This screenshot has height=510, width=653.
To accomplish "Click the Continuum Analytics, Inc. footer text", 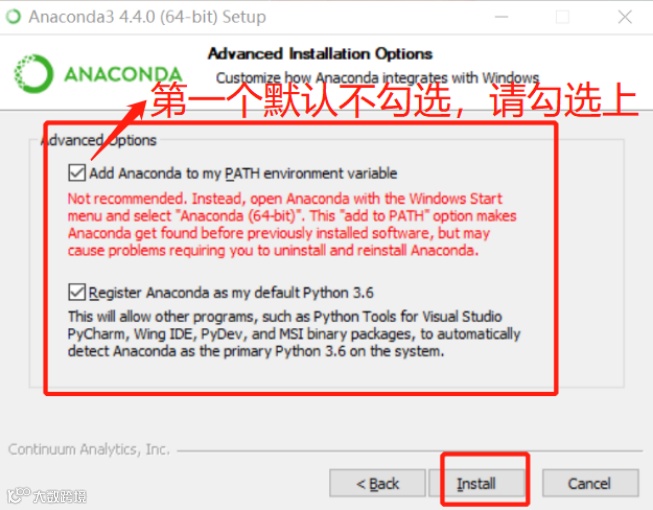I will [x=89, y=449].
